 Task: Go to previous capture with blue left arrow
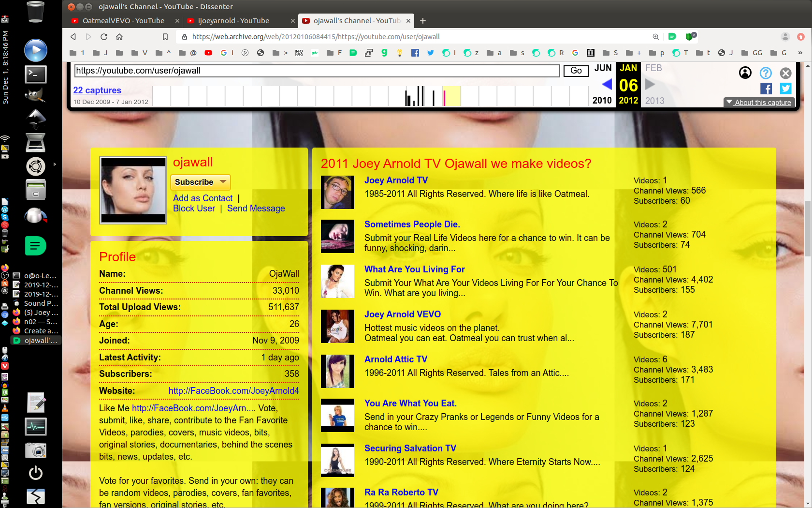pos(607,84)
